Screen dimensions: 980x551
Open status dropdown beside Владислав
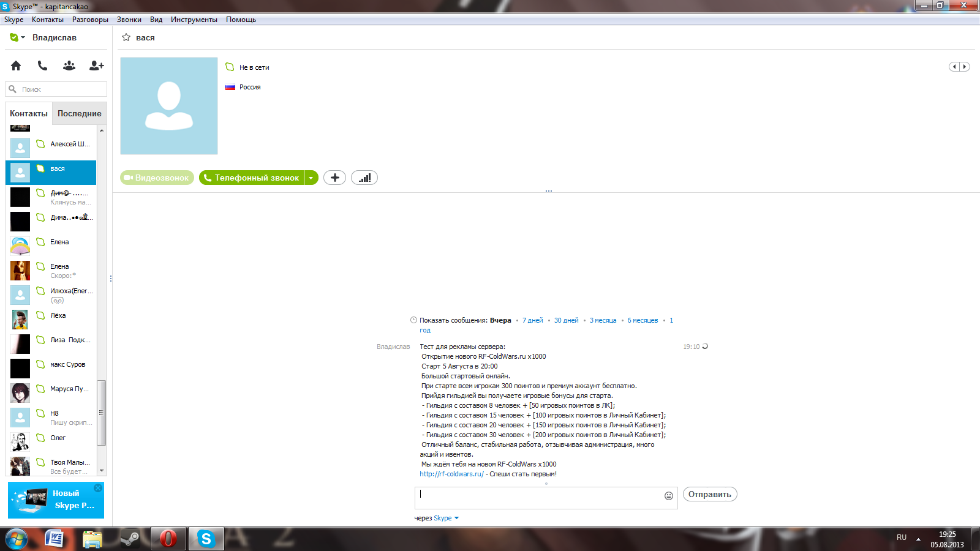click(18, 37)
